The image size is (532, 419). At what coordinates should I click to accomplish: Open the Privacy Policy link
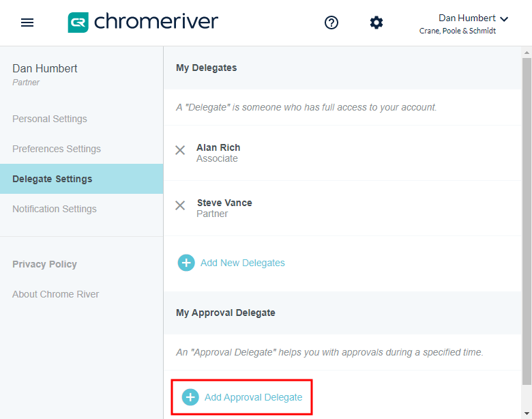pos(44,264)
